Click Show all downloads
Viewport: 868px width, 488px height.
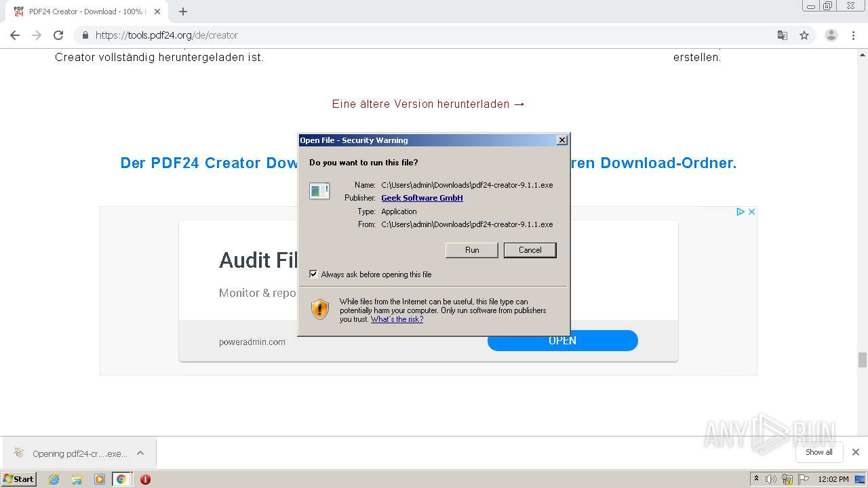[x=819, y=452]
